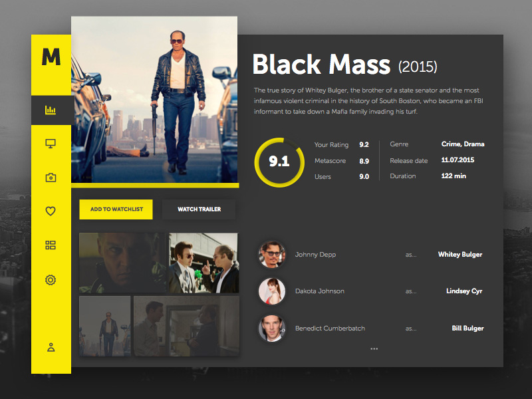Open the Crime, Drama genre link
The image size is (532, 399).
click(463, 144)
